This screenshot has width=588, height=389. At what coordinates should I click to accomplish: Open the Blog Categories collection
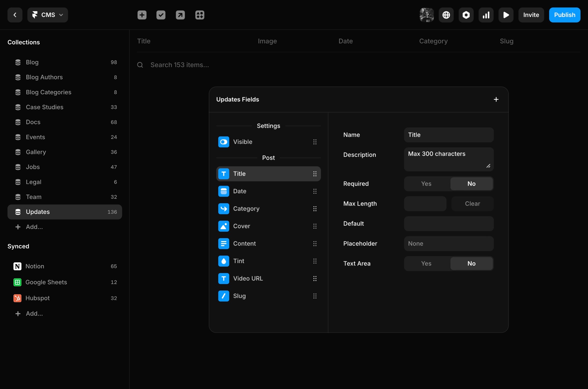(x=49, y=92)
